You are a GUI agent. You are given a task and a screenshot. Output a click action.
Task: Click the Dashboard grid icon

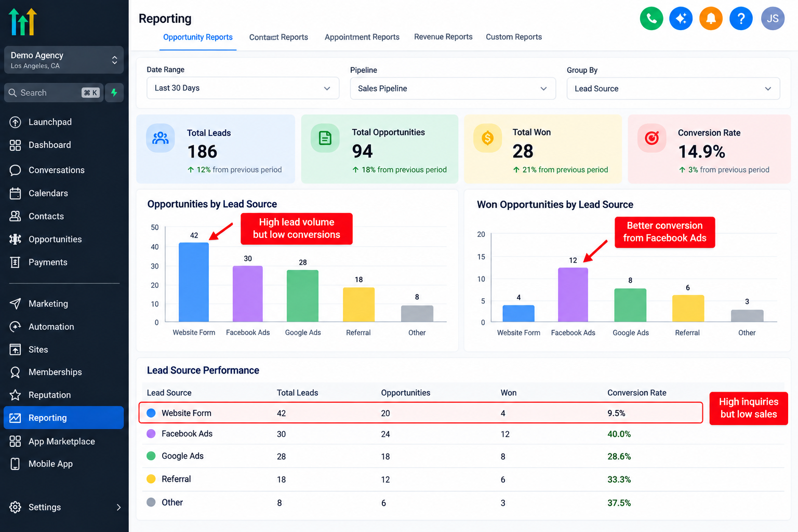coord(16,145)
